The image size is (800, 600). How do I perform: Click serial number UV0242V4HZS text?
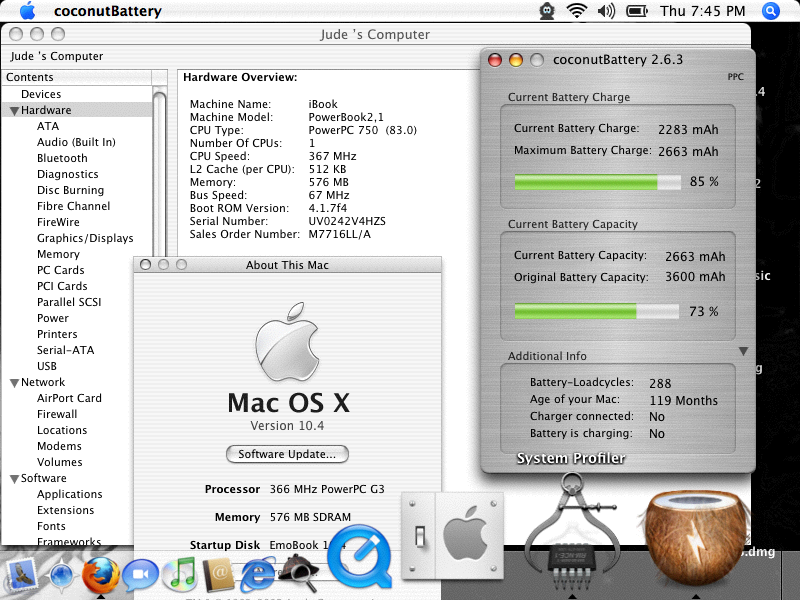pyautogui.click(x=347, y=221)
